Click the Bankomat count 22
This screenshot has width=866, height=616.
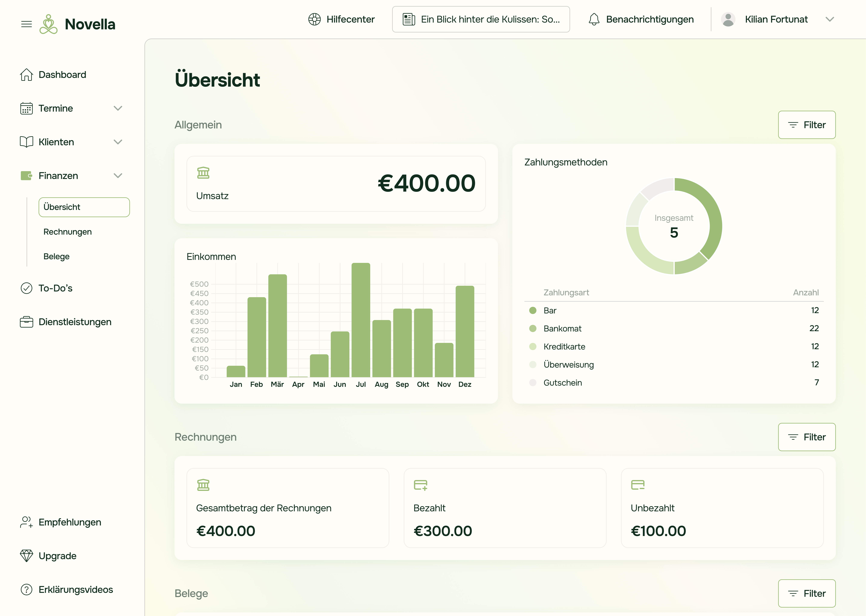[x=814, y=328]
